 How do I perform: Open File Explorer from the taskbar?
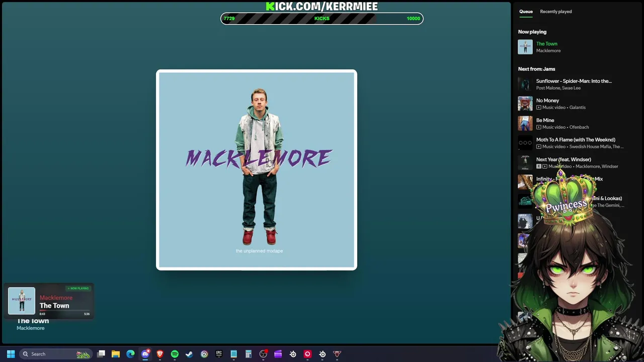[116, 354]
